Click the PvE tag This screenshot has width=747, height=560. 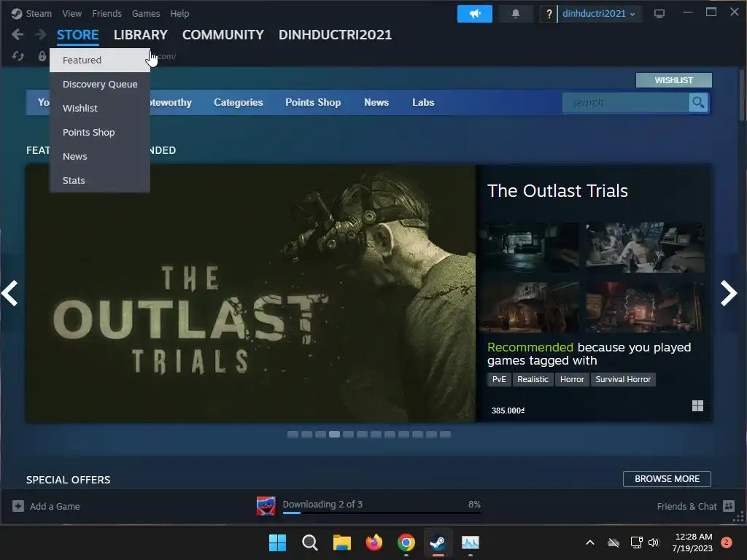tap(499, 379)
